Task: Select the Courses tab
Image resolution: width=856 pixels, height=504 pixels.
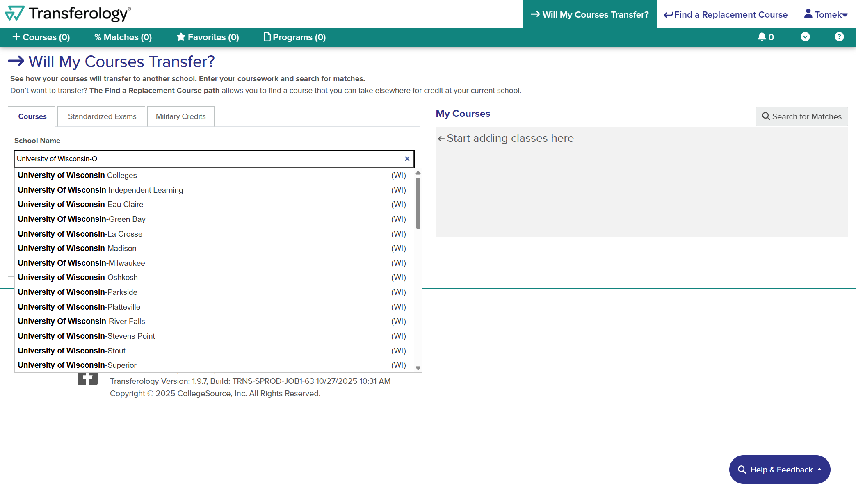Action: 32,116
